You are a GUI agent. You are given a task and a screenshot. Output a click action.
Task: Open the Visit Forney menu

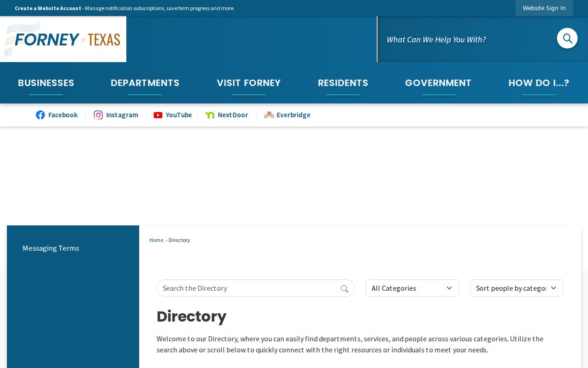[249, 83]
